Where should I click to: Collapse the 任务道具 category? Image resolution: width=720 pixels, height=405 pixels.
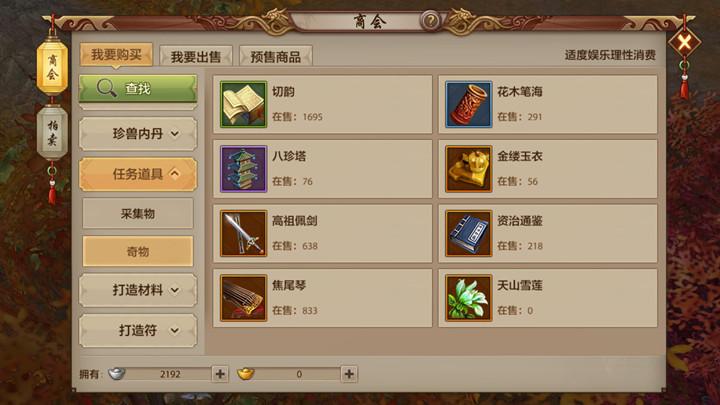tap(138, 174)
